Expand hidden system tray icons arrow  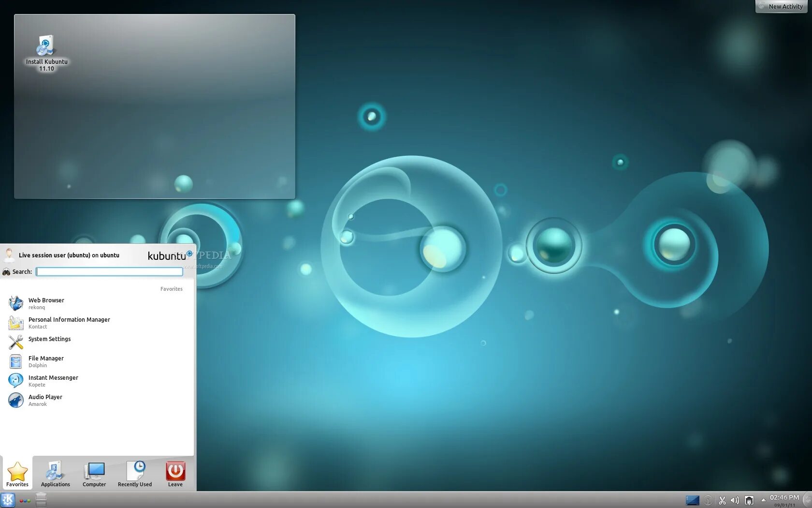pyautogui.click(x=763, y=500)
